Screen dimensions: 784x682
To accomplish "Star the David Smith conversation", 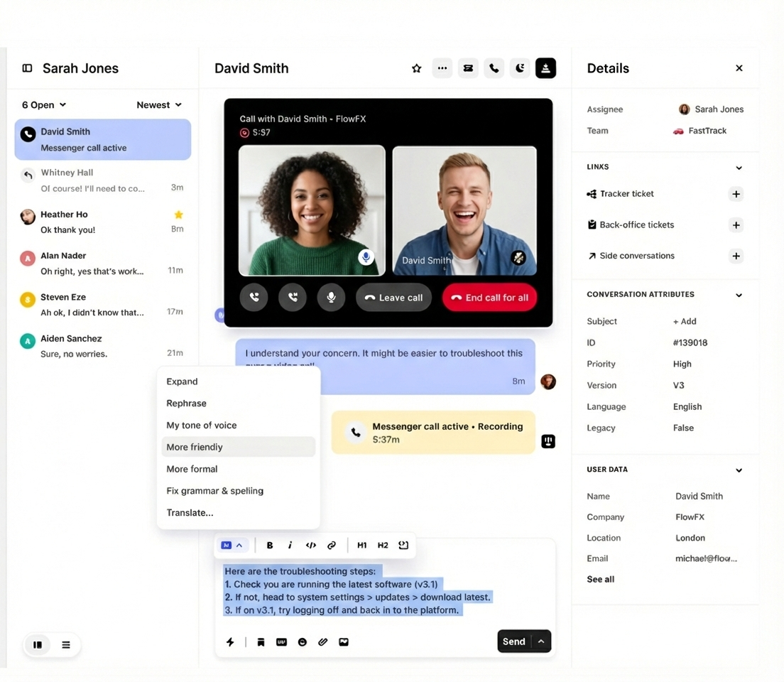I will 417,68.
